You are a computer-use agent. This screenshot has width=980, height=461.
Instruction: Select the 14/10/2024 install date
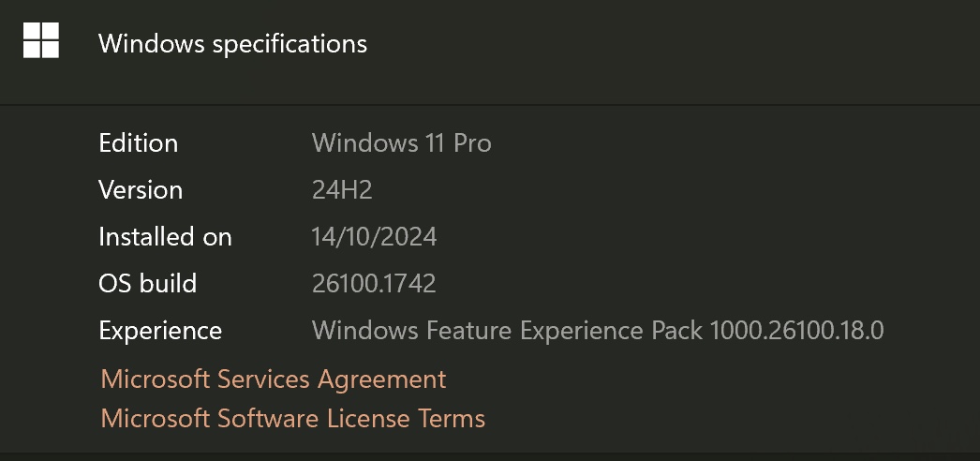[x=374, y=237]
